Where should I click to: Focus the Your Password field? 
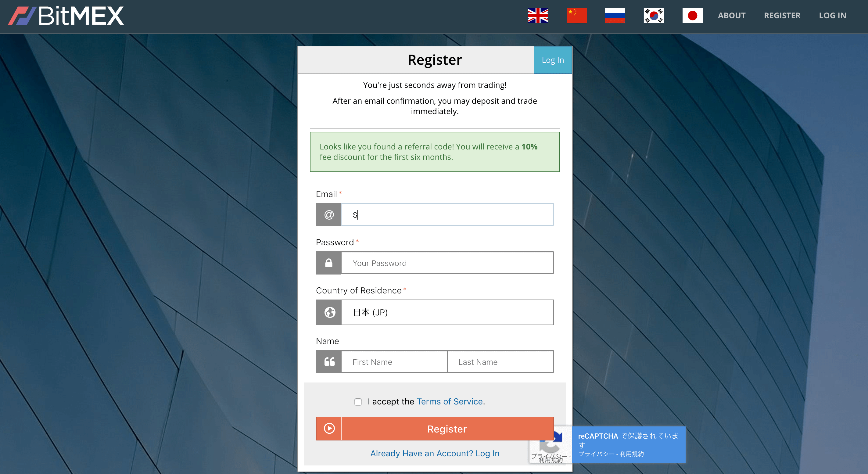(x=447, y=263)
